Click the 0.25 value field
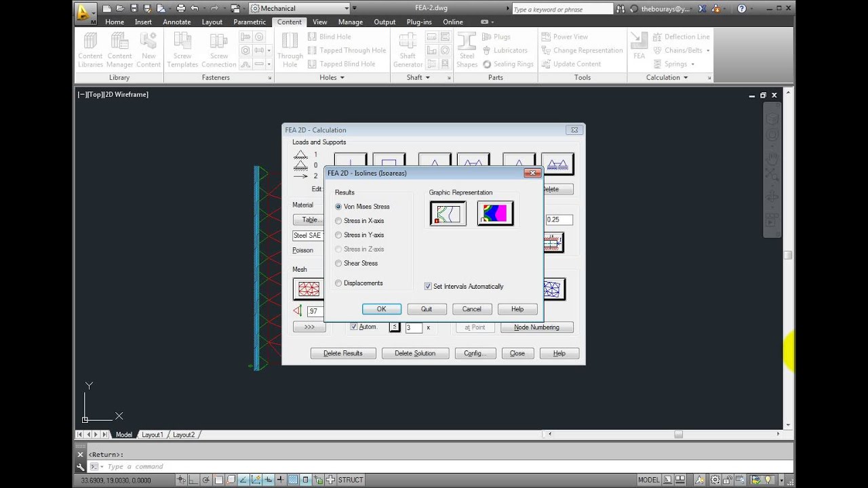The height and width of the screenshot is (488, 868). (559, 220)
